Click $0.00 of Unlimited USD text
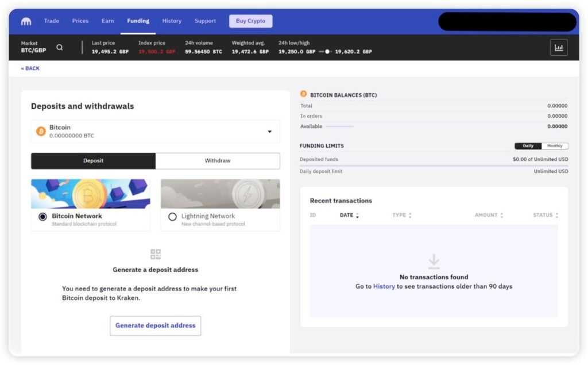Viewport: 588px width, 365px height. 540,159
